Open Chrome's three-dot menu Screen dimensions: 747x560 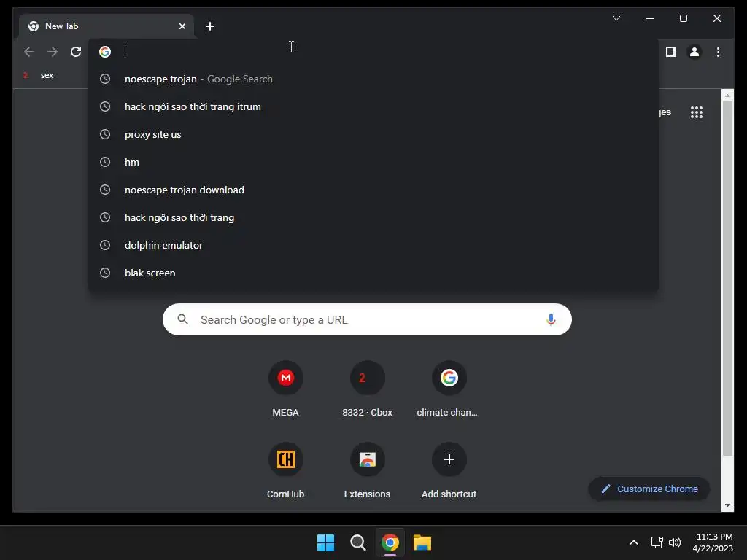click(718, 52)
